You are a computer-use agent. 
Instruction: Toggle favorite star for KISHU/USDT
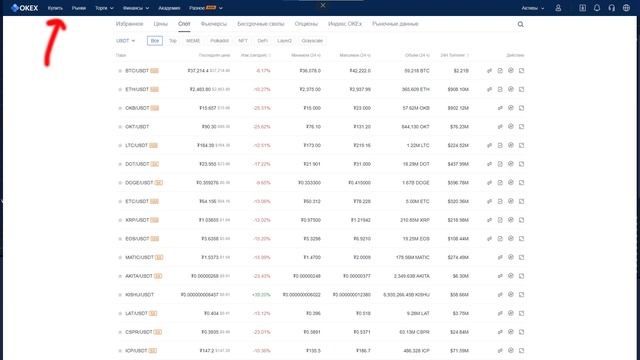click(x=120, y=295)
